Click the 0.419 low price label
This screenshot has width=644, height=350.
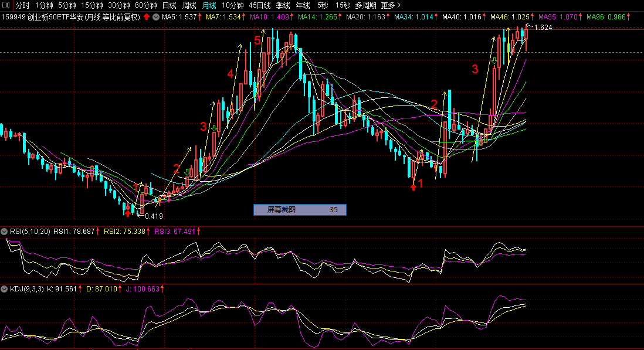pyautogui.click(x=154, y=216)
